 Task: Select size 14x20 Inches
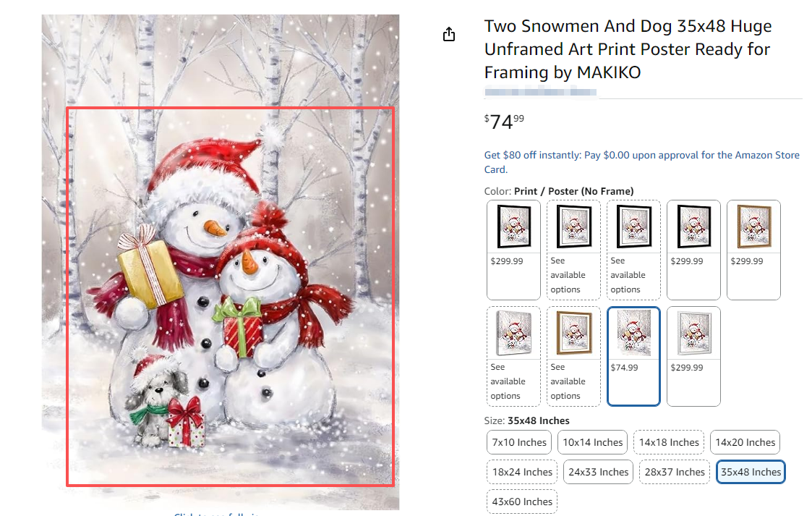tap(745, 442)
